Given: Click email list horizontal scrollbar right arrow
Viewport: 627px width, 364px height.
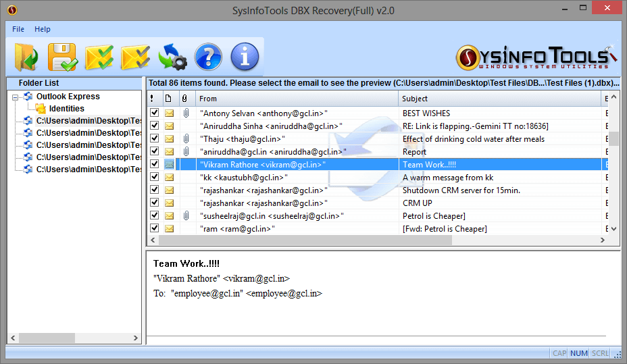Looking at the screenshot, I should 603,240.
